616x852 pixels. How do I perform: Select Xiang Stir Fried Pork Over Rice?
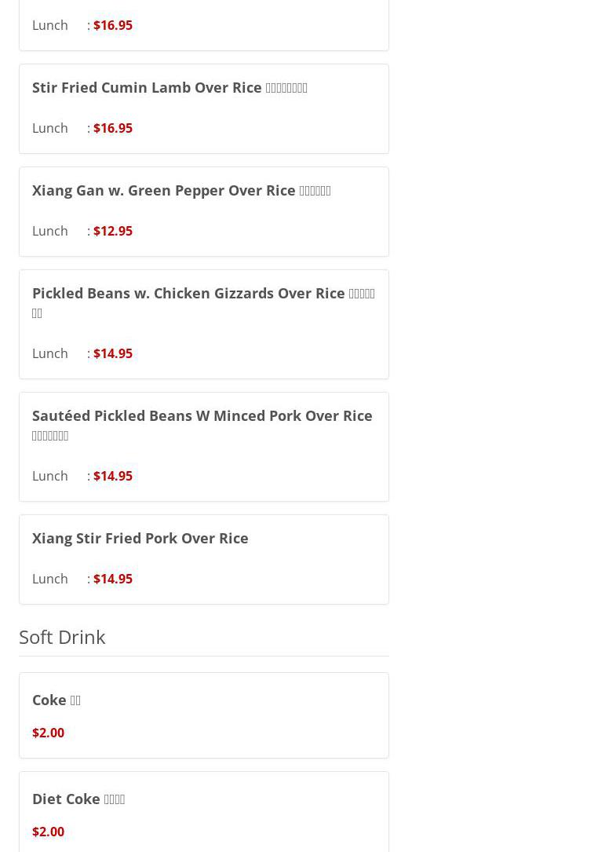(140, 538)
